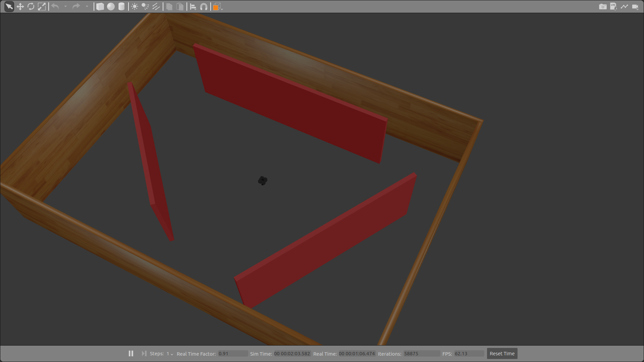
Task: Open the redo history dropdown arrow
Action: [87, 7]
